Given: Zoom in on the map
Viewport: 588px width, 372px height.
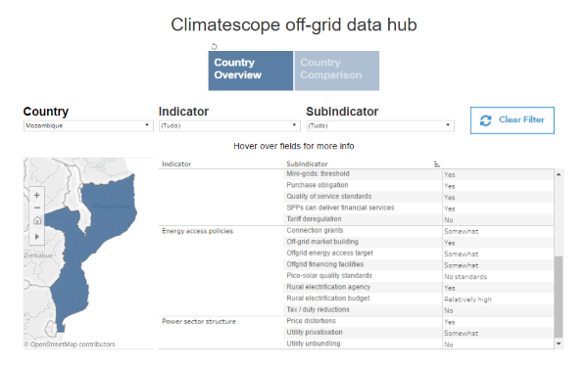Looking at the screenshot, I should [x=37, y=195].
